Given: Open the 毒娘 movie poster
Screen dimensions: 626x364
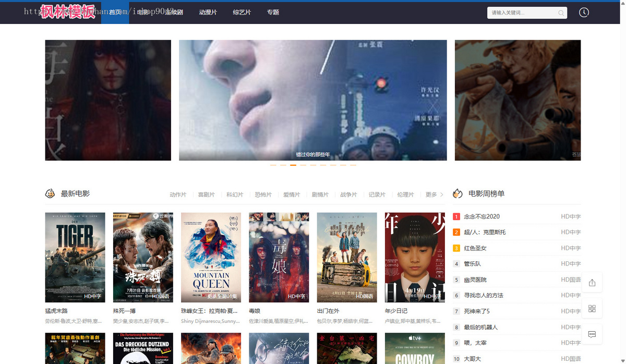Looking at the screenshot, I should tap(279, 257).
